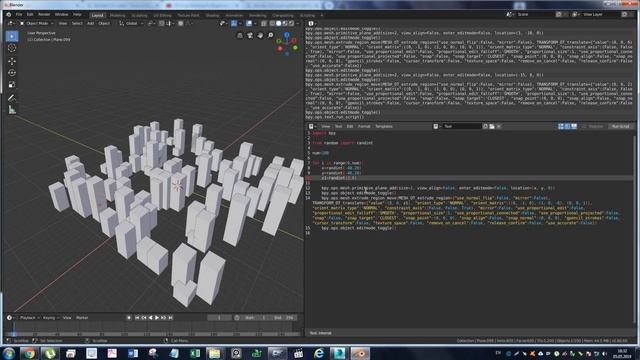Select the Select Box tool in the viewport toolbar
The height and width of the screenshot is (360, 640).
[x=12, y=36]
